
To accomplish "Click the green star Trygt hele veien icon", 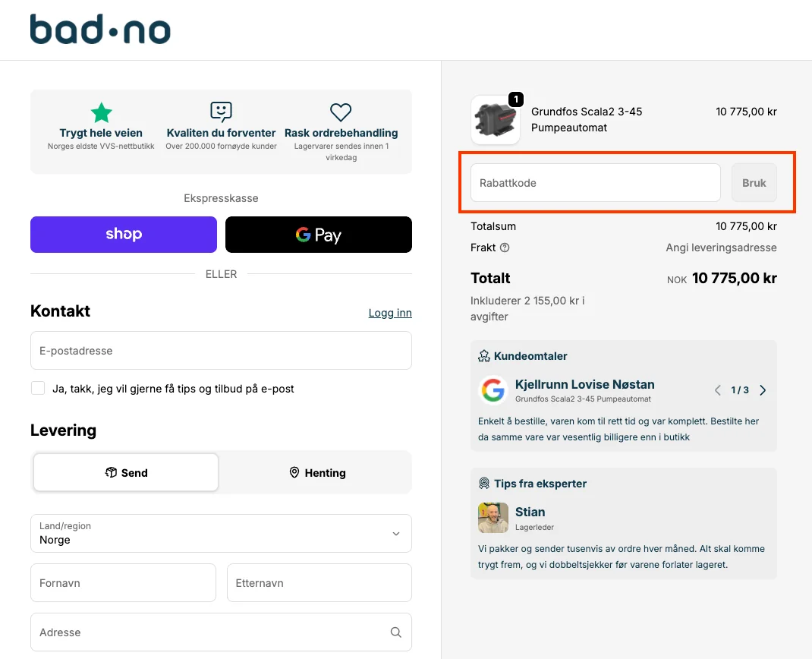I will tap(101, 112).
